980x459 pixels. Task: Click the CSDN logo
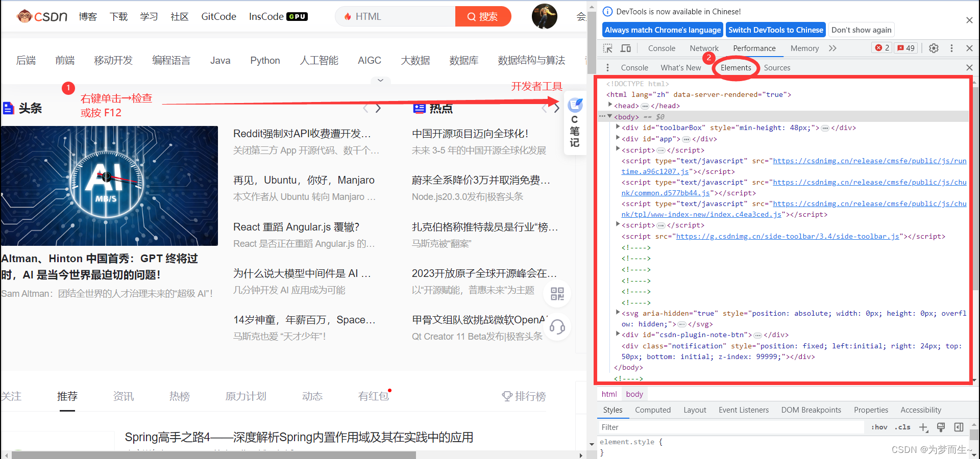42,16
